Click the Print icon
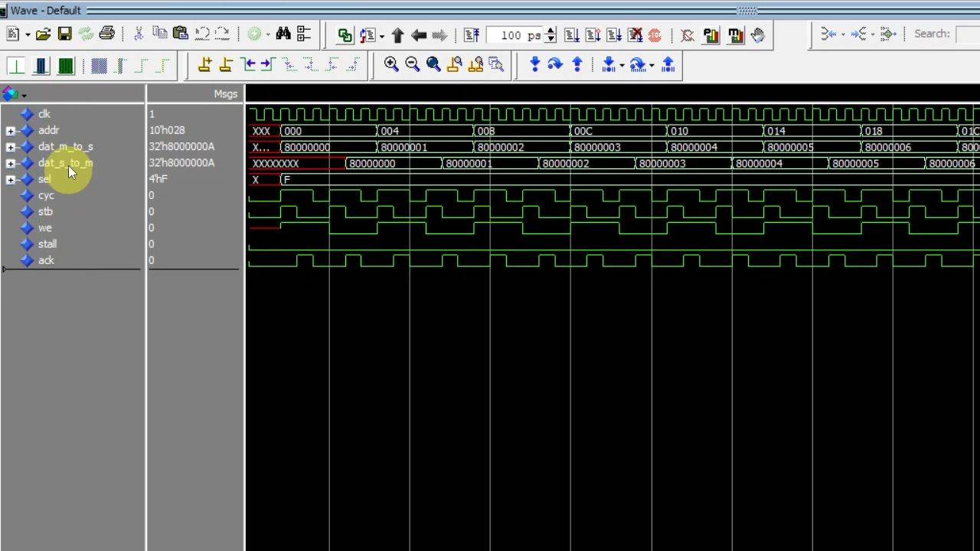980x551 pixels. pos(106,34)
